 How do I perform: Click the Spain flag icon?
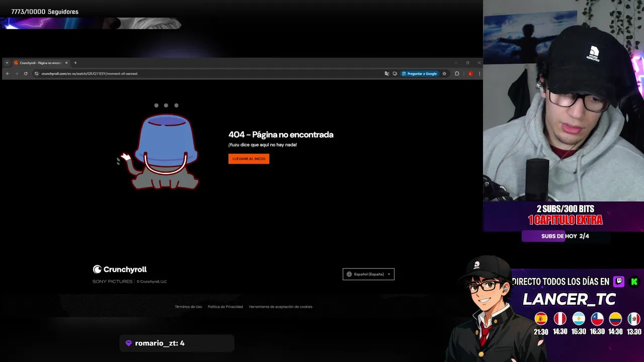[541, 319]
